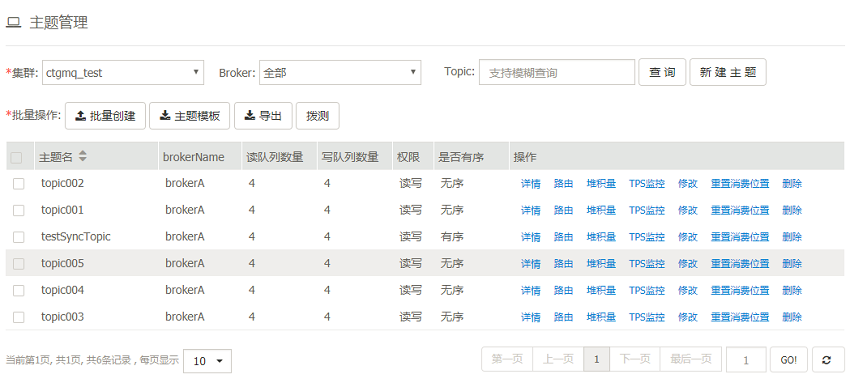Tick the checkbox for topic002
This screenshot has height=387, width=850.
tap(18, 184)
